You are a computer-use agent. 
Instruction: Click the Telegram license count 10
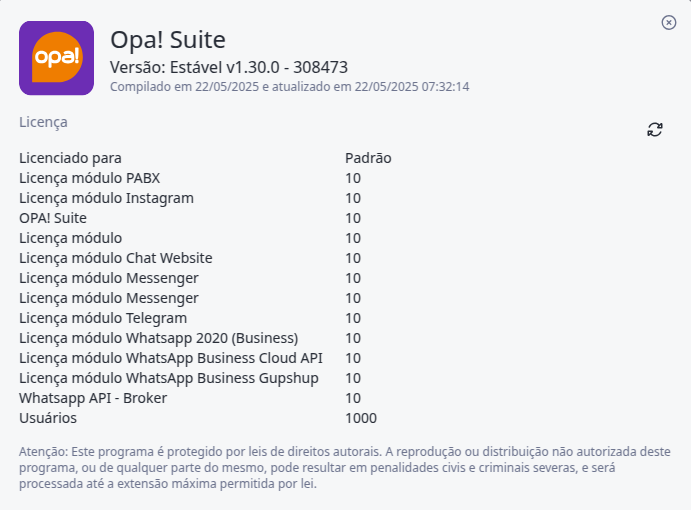353,318
